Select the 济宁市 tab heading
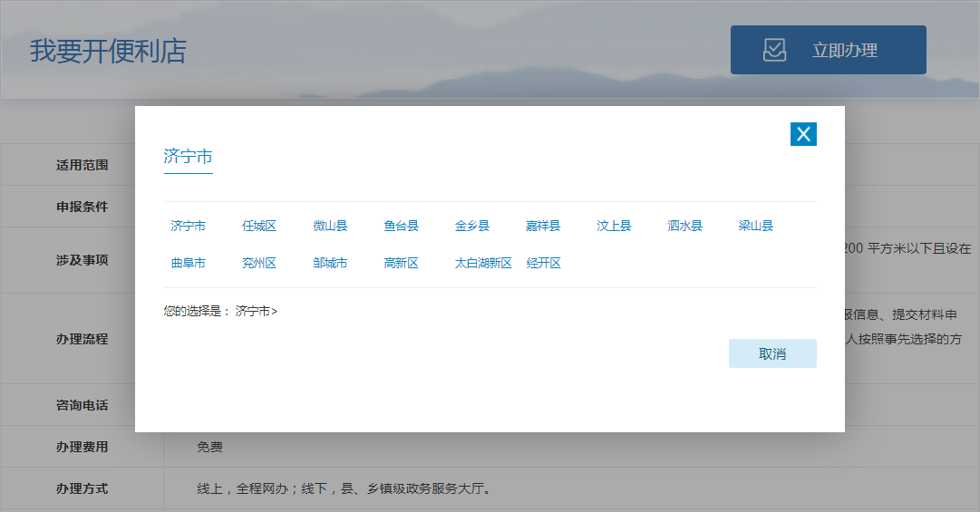The width and height of the screenshot is (980, 512). pyautogui.click(x=188, y=156)
